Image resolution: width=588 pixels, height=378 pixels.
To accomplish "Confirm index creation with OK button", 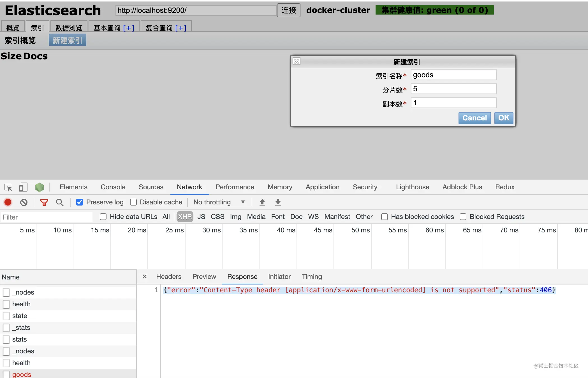I will click(x=504, y=118).
